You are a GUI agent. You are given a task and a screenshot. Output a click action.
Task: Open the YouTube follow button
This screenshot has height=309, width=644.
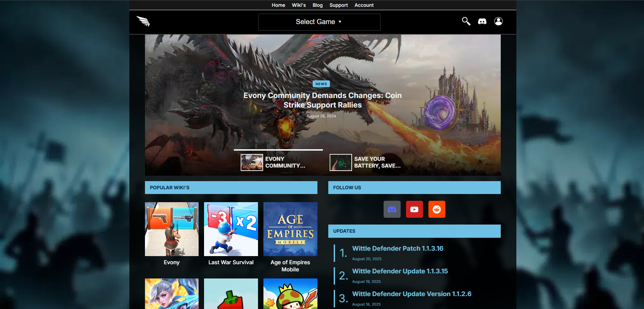coord(414,209)
